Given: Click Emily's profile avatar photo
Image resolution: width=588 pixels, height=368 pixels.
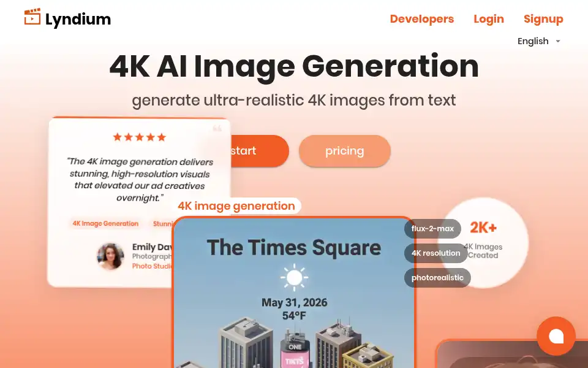Looking at the screenshot, I should pos(110,256).
